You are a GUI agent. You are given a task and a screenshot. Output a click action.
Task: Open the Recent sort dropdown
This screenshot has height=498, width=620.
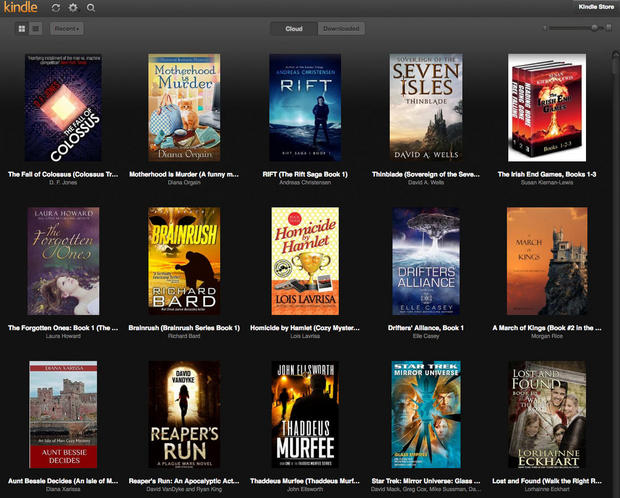pos(67,28)
